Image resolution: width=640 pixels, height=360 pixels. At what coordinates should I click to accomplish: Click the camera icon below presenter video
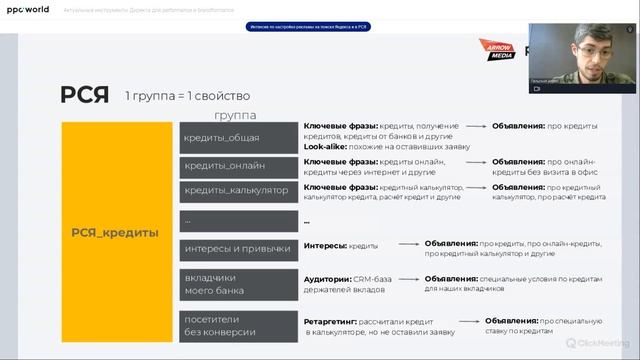[537, 89]
